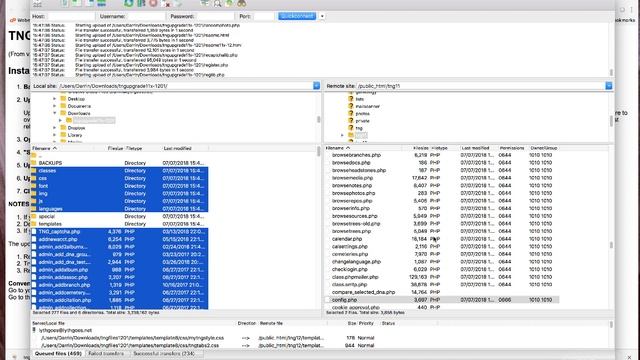Click the Desktop folder icon in local tree
Screen dimensions: 640x360
tap(63, 99)
